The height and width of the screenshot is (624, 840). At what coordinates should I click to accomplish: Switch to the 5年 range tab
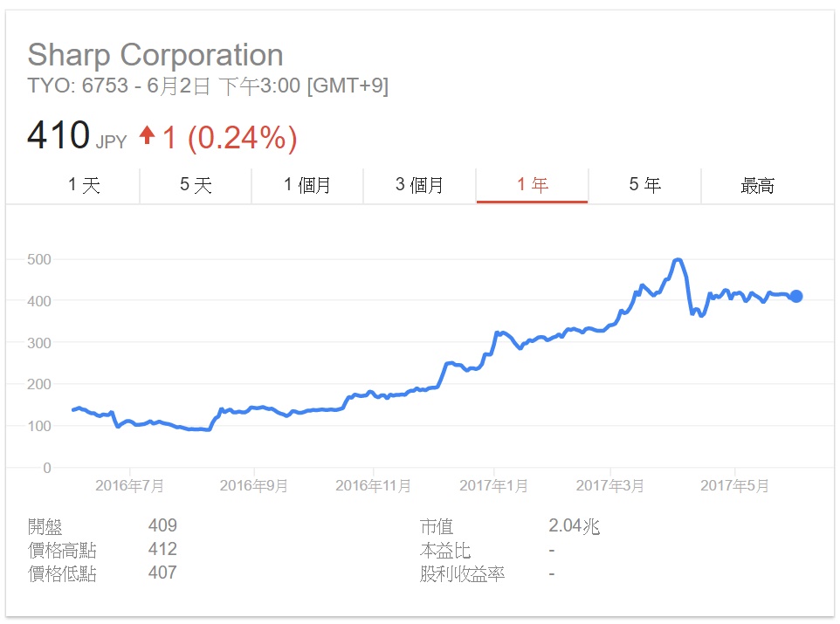pyautogui.click(x=644, y=185)
